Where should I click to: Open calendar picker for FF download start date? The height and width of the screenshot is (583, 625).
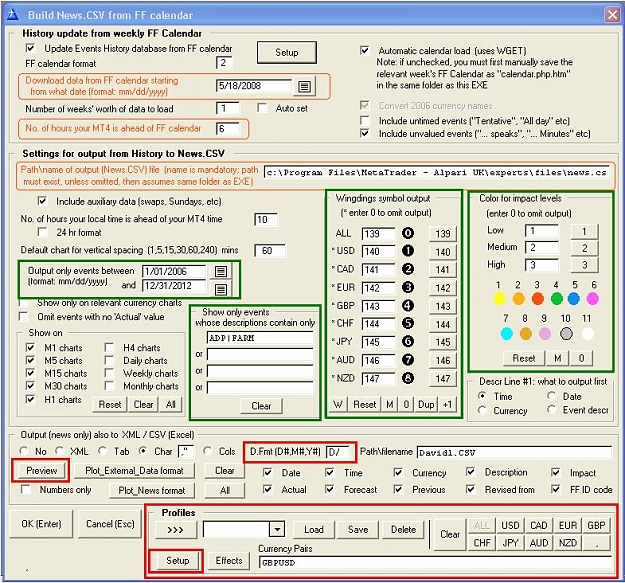click(x=304, y=86)
